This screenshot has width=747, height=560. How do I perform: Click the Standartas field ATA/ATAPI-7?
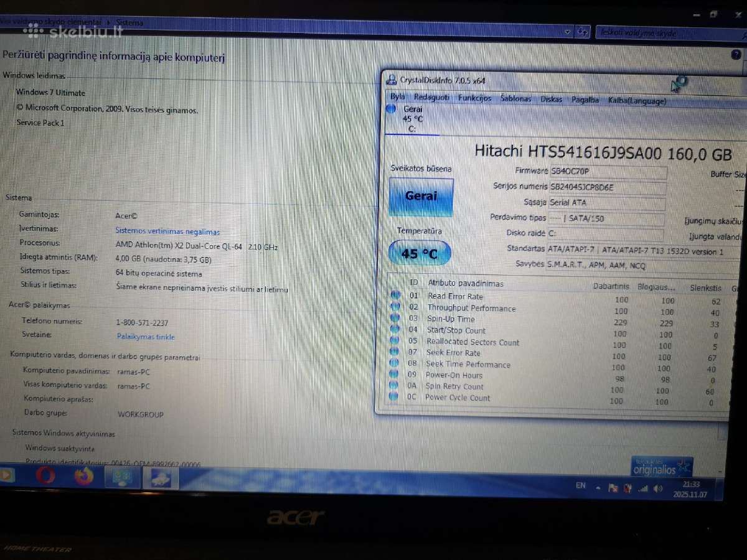(x=645, y=251)
